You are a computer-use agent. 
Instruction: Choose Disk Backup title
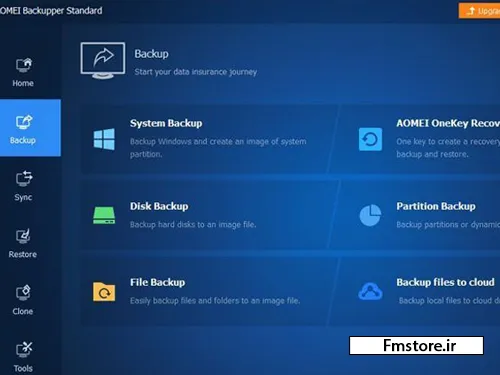159,206
